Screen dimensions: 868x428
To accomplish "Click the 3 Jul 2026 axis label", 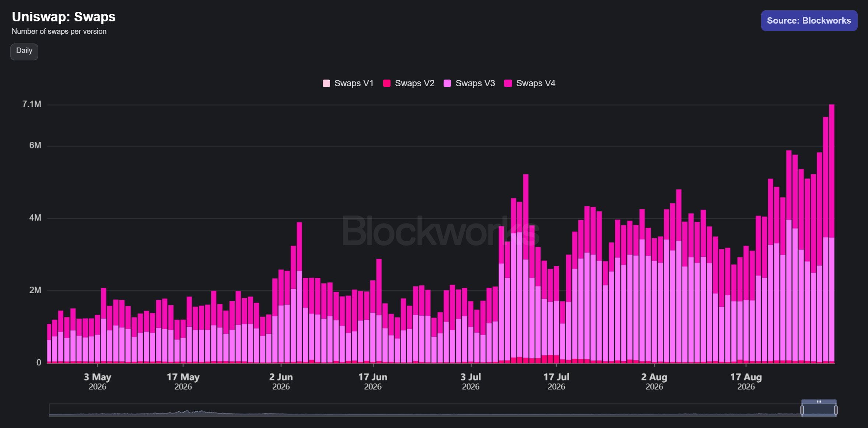I will [471, 382].
